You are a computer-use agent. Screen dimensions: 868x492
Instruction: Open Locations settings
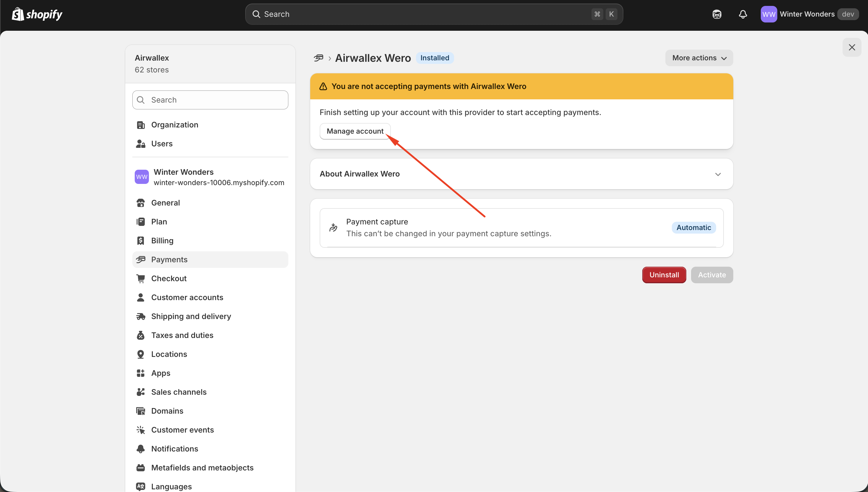point(210,354)
